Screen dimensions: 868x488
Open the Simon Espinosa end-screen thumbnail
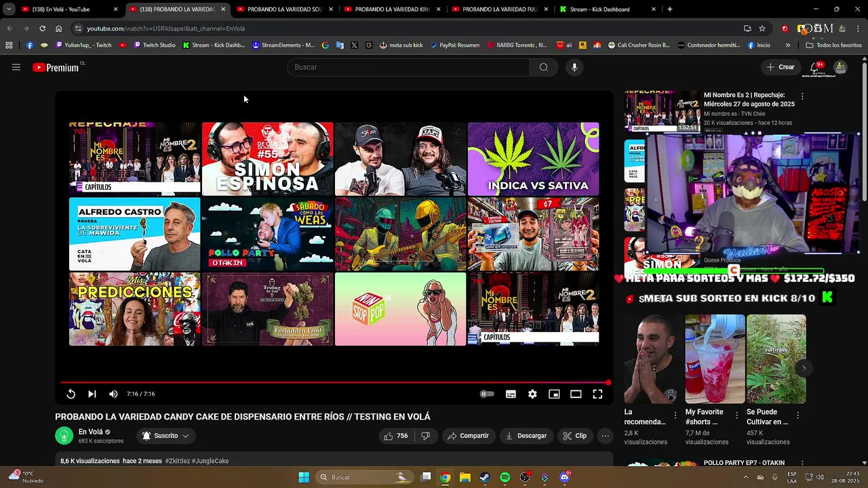(x=267, y=159)
